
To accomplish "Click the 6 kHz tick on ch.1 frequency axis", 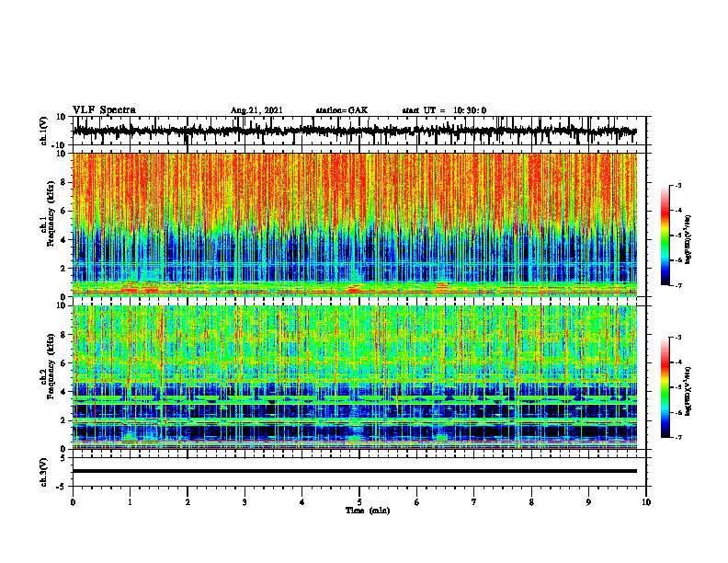I will 63,211.
